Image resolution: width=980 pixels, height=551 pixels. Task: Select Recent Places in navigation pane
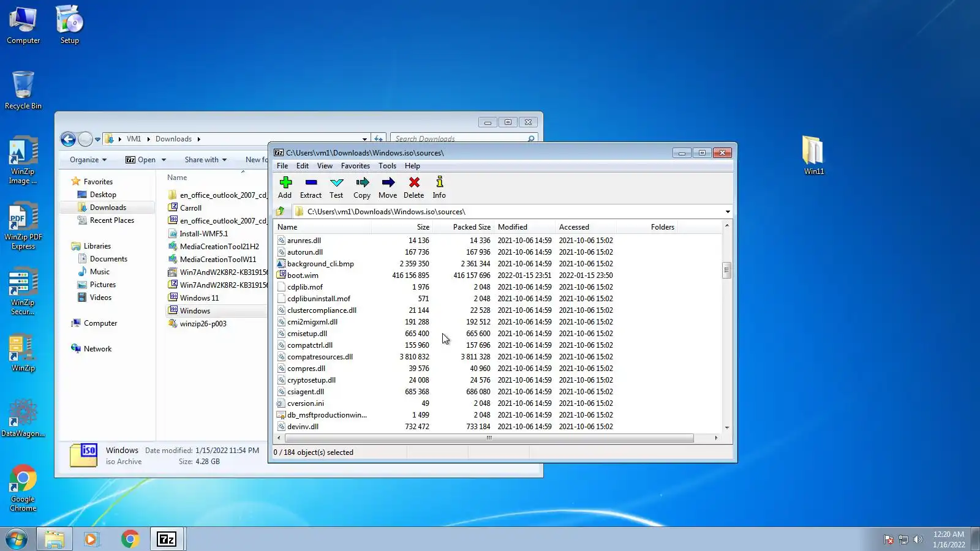[112, 220]
